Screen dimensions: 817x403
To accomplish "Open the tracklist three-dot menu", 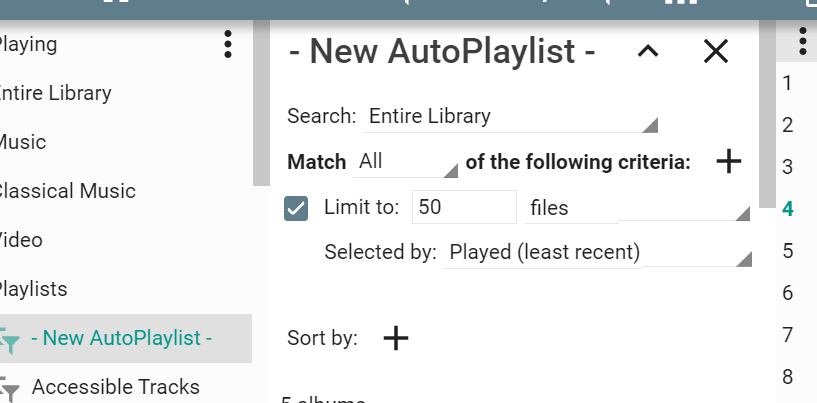I will (x=803, y=41).
